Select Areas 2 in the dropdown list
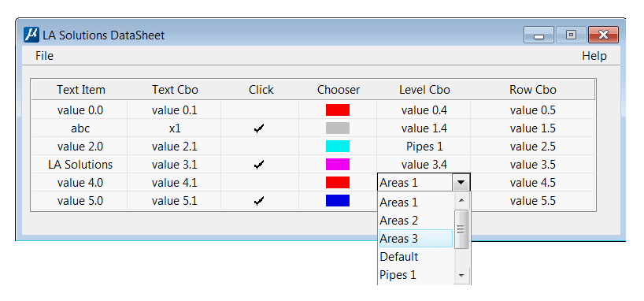Viewport: 644px width, 301px height. point(416,221)
